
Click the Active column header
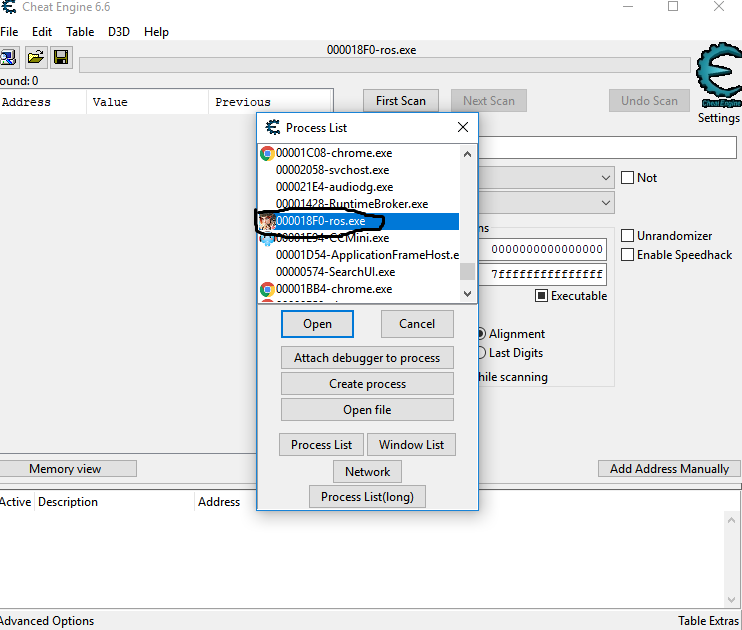coord(16,502)
